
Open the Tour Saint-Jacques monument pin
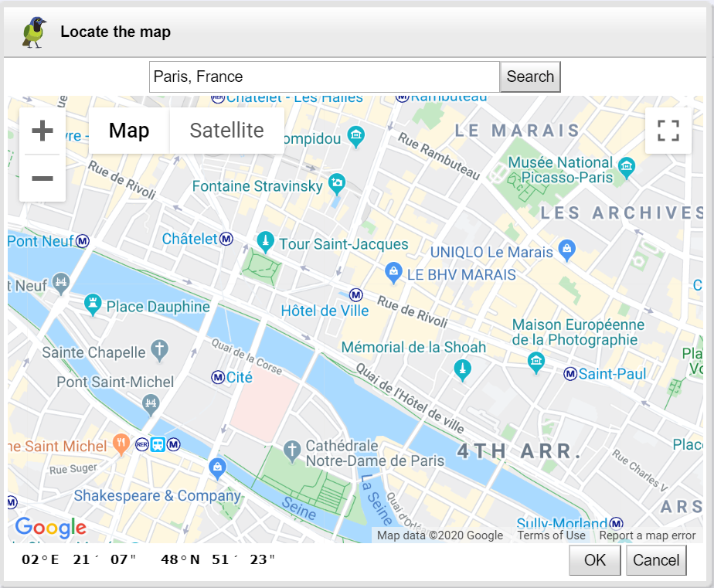coord(266,241)
